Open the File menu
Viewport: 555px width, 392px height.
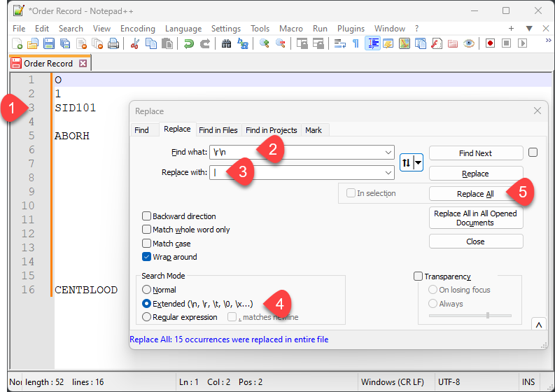[19, 29]
